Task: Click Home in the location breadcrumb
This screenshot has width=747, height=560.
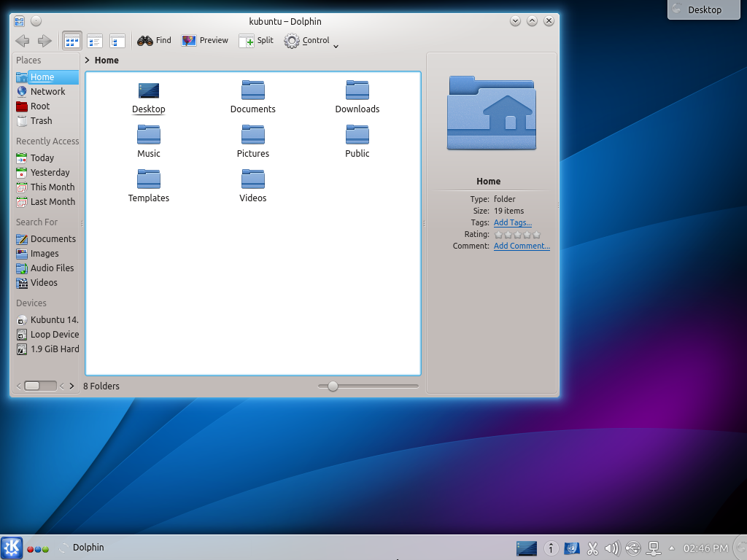Action: tap(107, 60)
